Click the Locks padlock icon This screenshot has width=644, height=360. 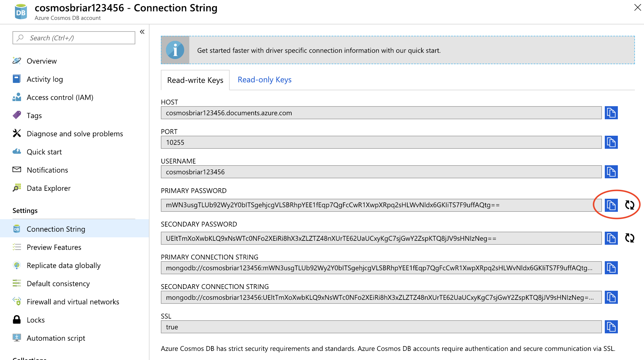17,319
